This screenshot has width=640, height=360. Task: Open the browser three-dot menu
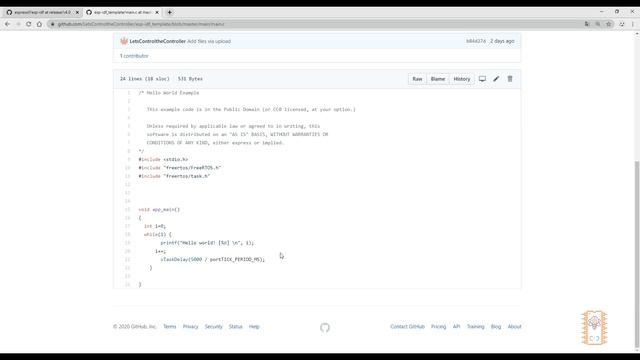tap(633, 24)
